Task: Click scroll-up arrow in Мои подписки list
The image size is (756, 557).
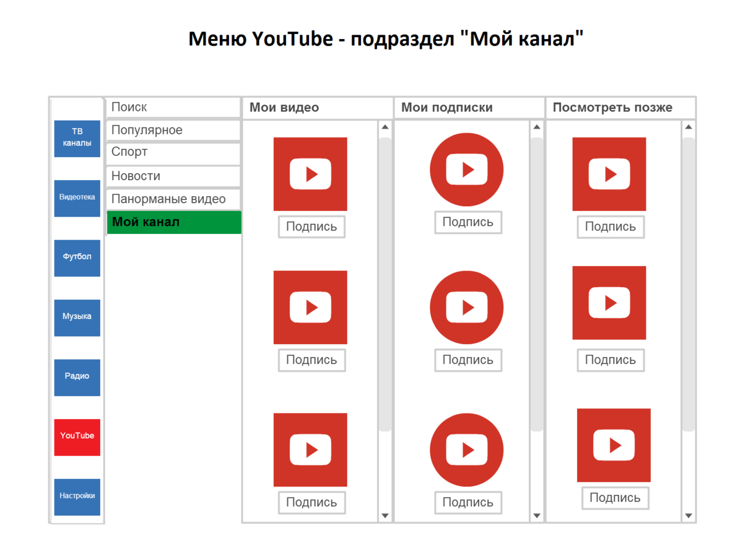Action: (x=537, y=127)
